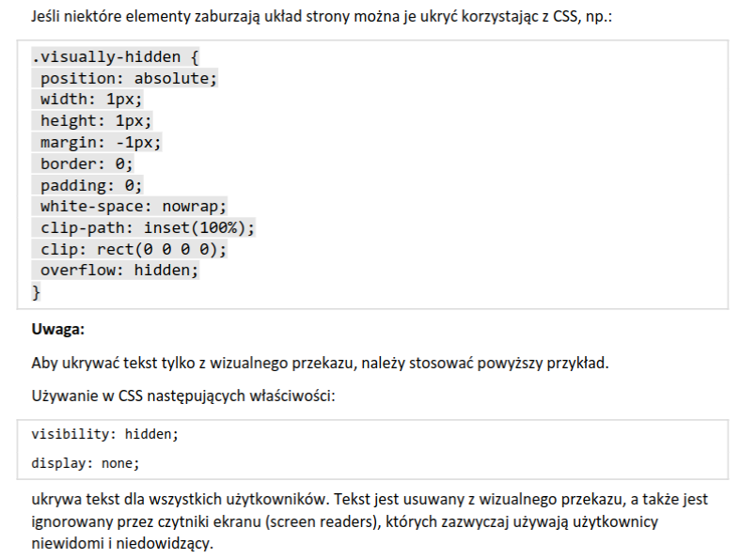The width and height of the screenshot is (756, 559).
Task: Click the "padding: 0;" declaration
Action: point(91,185)
